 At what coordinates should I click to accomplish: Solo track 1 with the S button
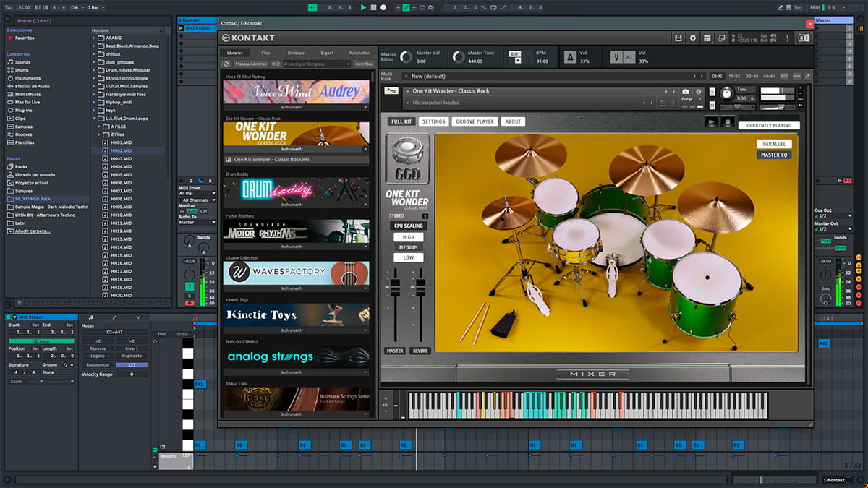[x=190, y=295]
